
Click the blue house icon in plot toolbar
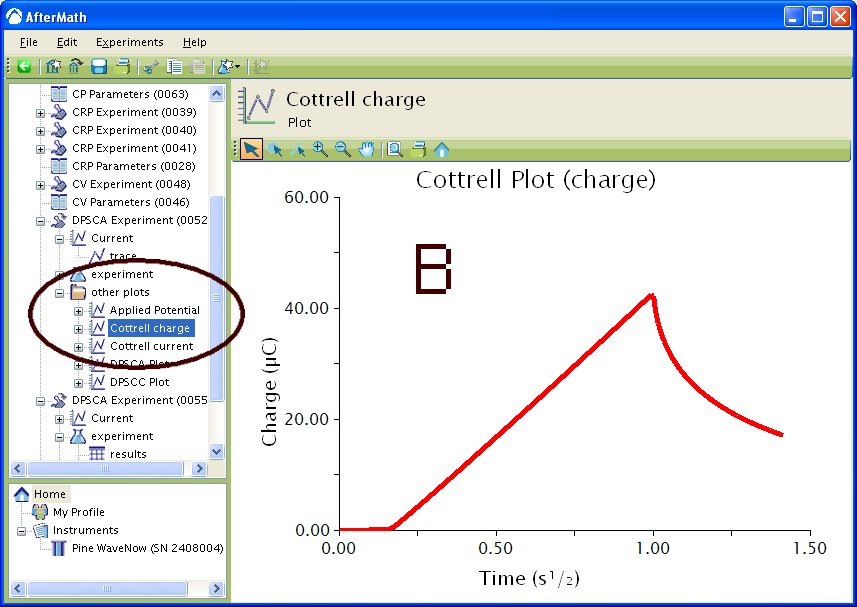442,149
